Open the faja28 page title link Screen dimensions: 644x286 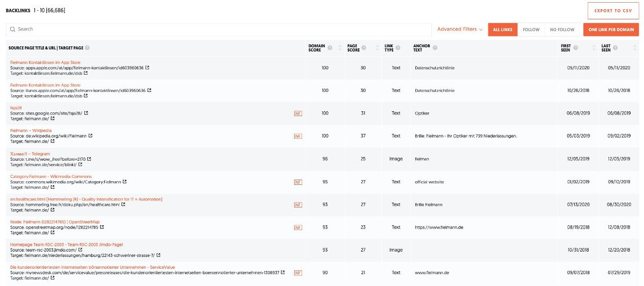tap(16, 108)
